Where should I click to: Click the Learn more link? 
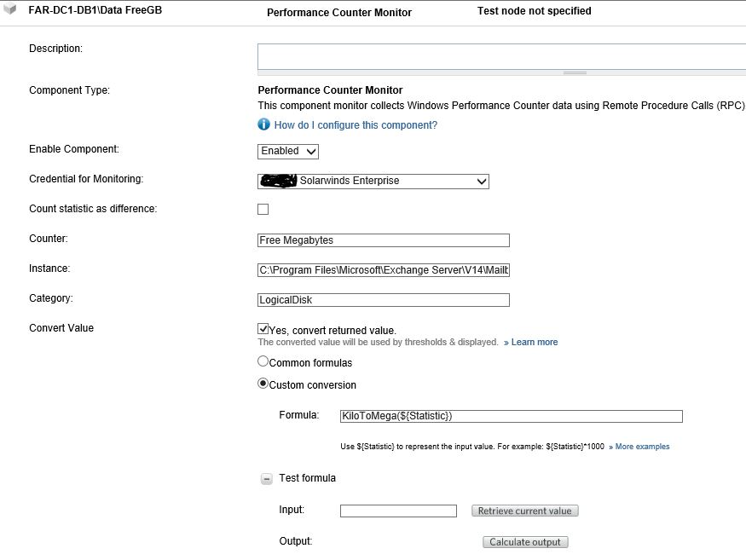(534, 343)
